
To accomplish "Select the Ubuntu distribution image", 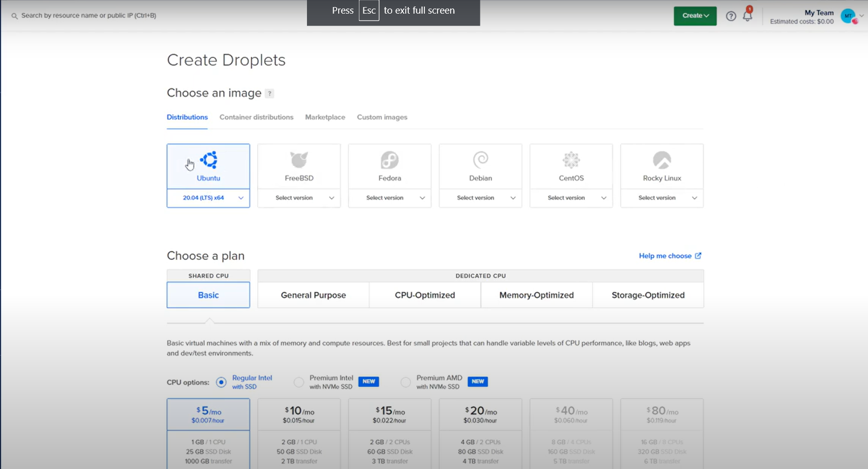I will point(208,166).
